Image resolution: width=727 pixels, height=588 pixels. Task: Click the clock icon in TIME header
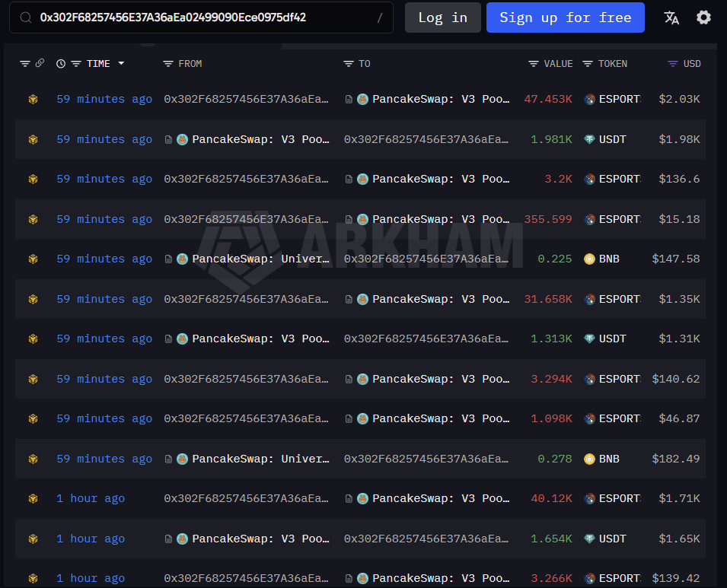click(x=61, y=63)
